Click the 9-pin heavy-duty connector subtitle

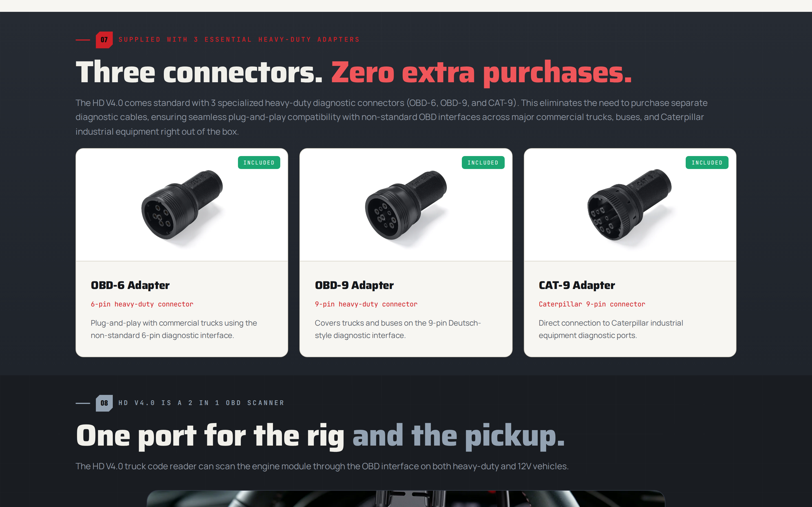(366, 304)
